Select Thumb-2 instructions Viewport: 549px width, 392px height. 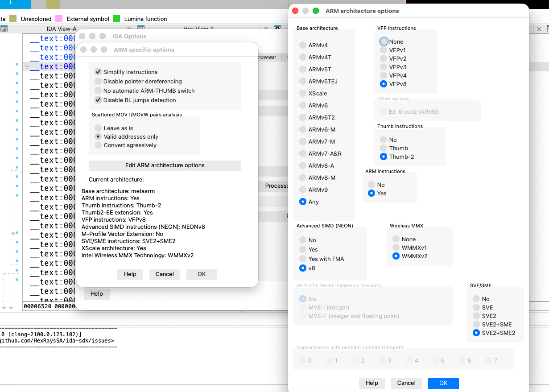click(384, 157)
